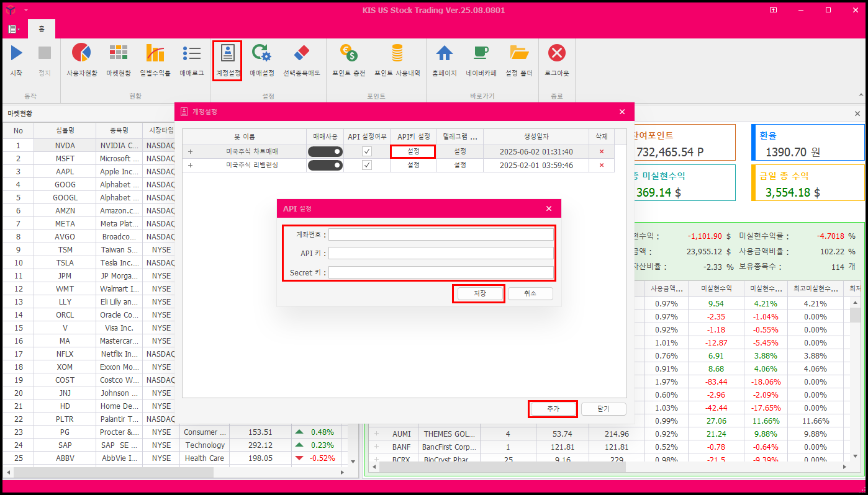Delete 미국주식 리밸런싱 bot with red X
The image size is (868, 495).
(x=601, y=165)
